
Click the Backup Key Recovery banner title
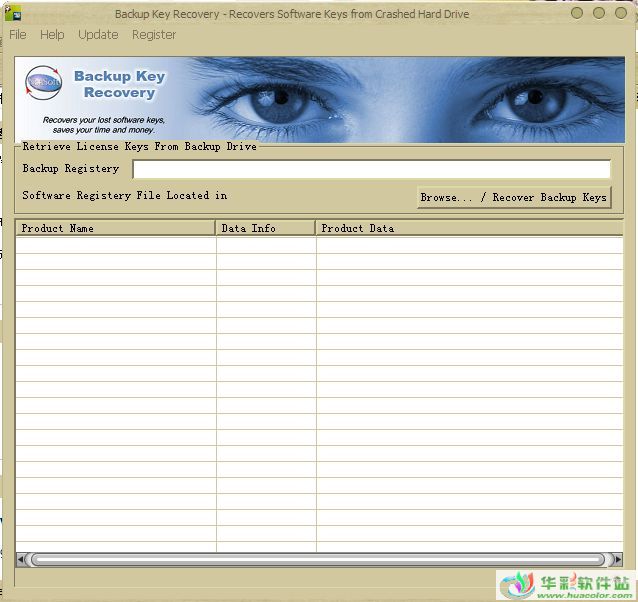click(x=119, y=85)
